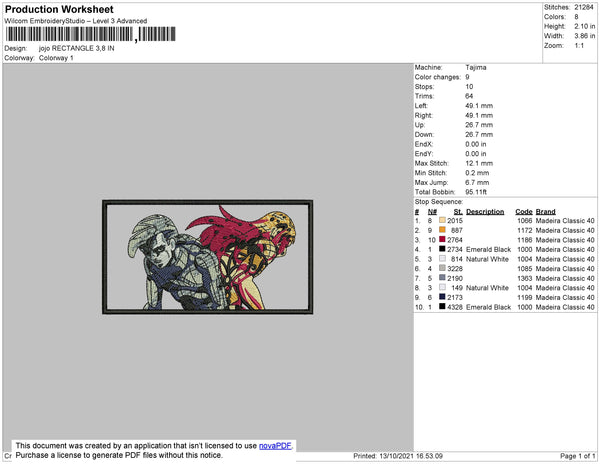Click thread code 1066 in stop 1 row
Screen dimensions: 600x464
(x=525, y=221)
